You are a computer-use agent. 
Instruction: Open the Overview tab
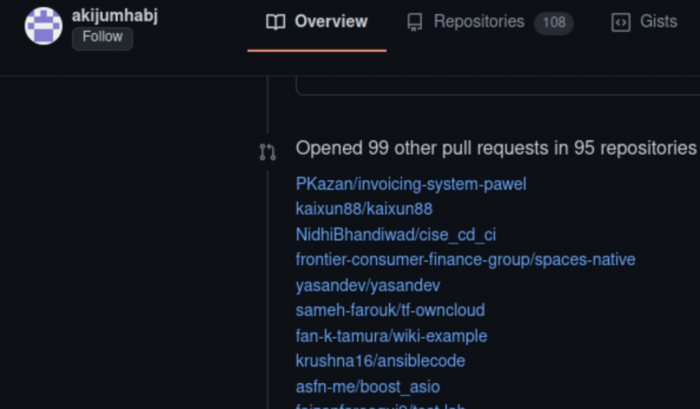[x=317, y=22]
